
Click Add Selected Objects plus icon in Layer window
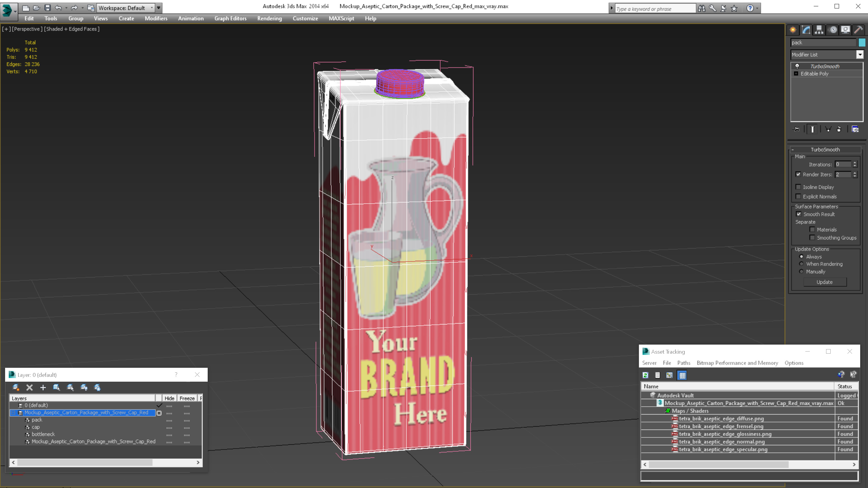(x=43, y=387)
